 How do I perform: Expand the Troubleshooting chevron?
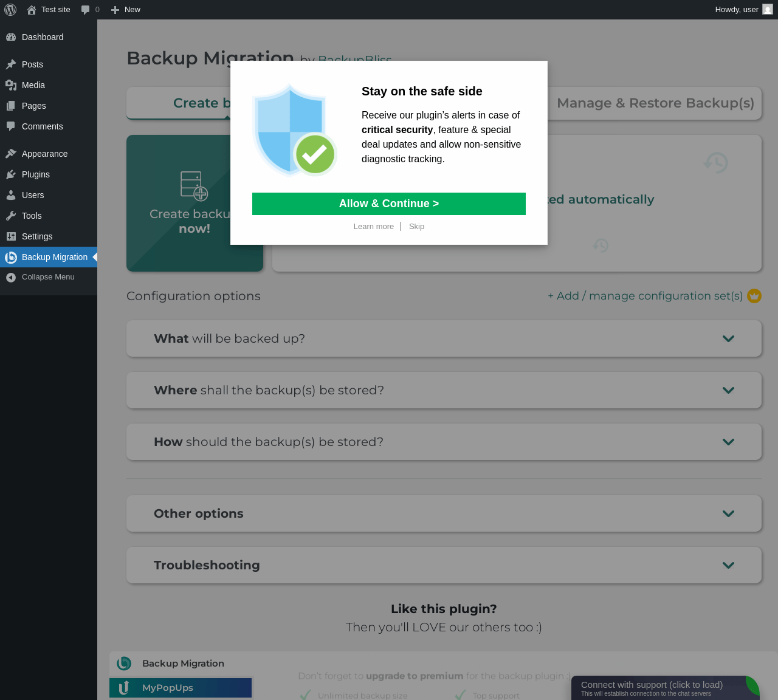coord(729,565)
